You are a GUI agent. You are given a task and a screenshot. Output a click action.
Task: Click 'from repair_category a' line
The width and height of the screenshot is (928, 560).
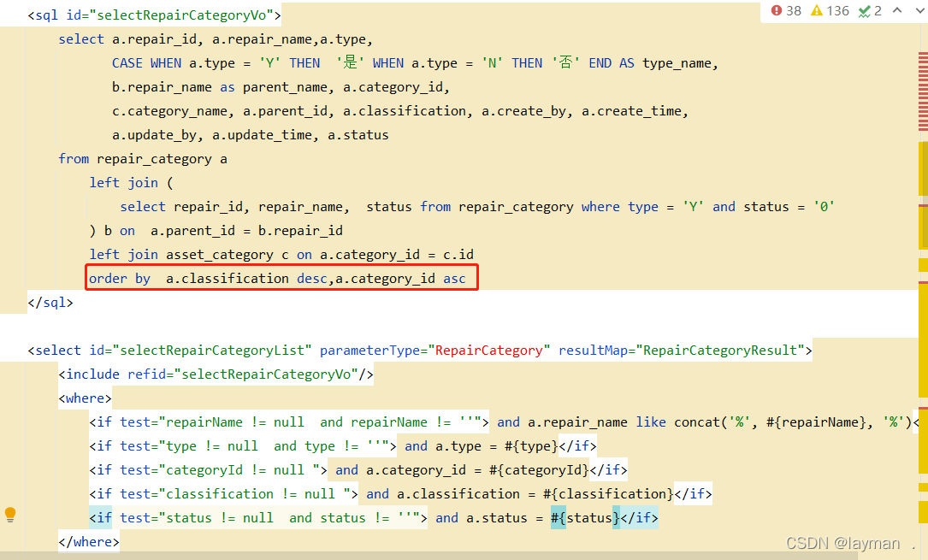tap(143, 159)
